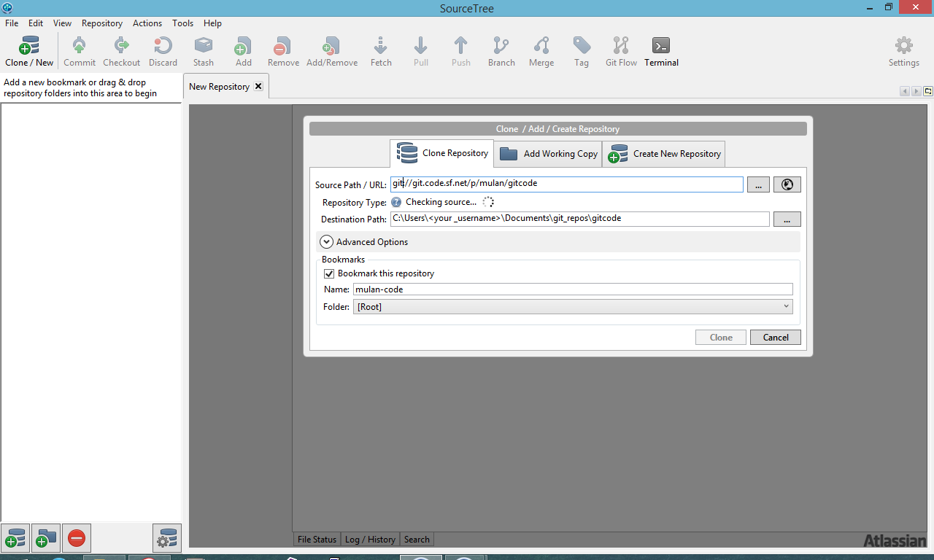Switch to the Search tab at bottom
Screen dimensions: 934x560
click(x=417, y=540)
